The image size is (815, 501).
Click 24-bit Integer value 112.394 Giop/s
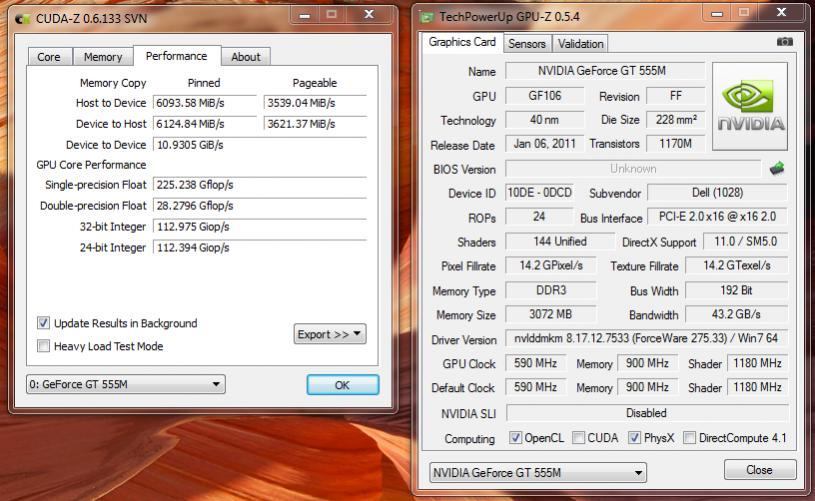pyautogui.click(x=260, y=247)
